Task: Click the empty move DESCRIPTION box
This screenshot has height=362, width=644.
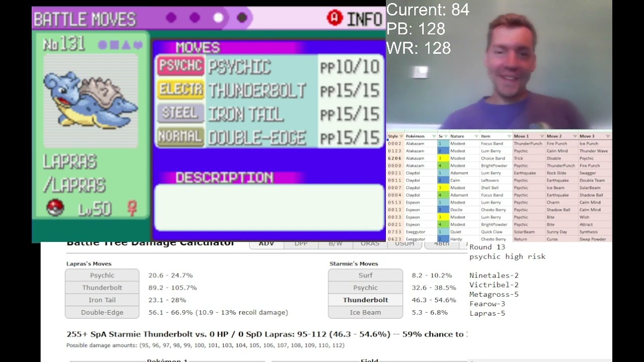Action: pyautogui.click(x=269, y=208)
